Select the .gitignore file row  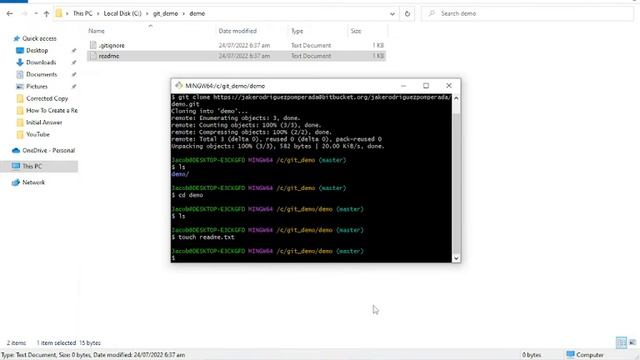(x=236, y=45)
